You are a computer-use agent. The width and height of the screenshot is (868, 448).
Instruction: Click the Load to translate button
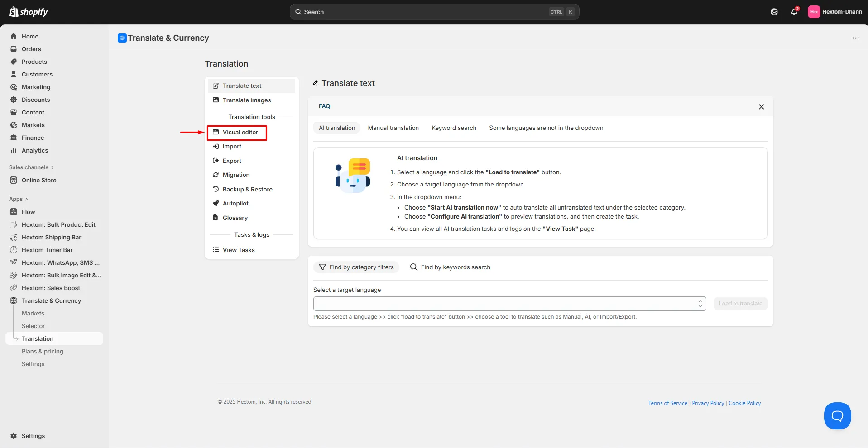tap(740, 304)
